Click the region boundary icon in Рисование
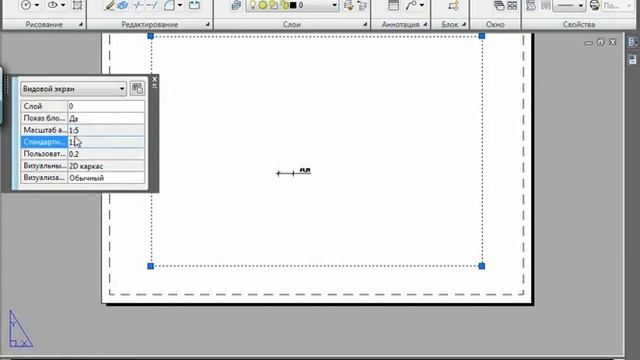Image resolution: width=640 pixels, height=360 pixels. click(x=77, y=5)
